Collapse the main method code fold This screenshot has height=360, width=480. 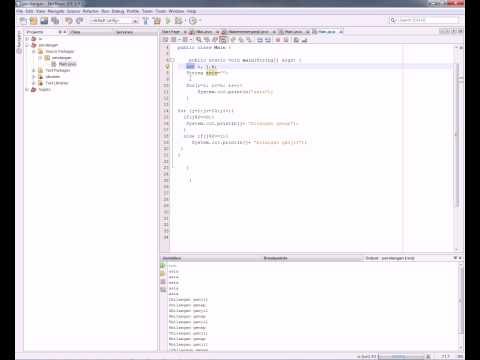coord(172,60)
